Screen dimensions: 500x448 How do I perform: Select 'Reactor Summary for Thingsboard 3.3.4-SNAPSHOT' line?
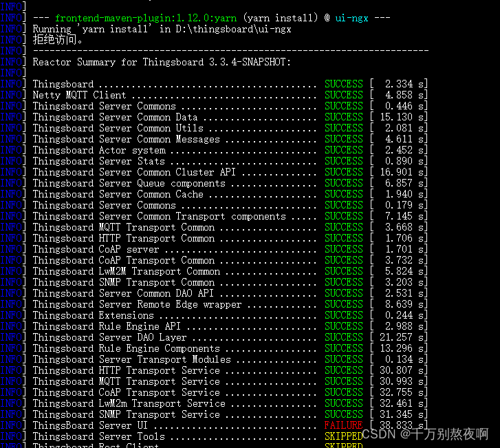tap(162, 62)
